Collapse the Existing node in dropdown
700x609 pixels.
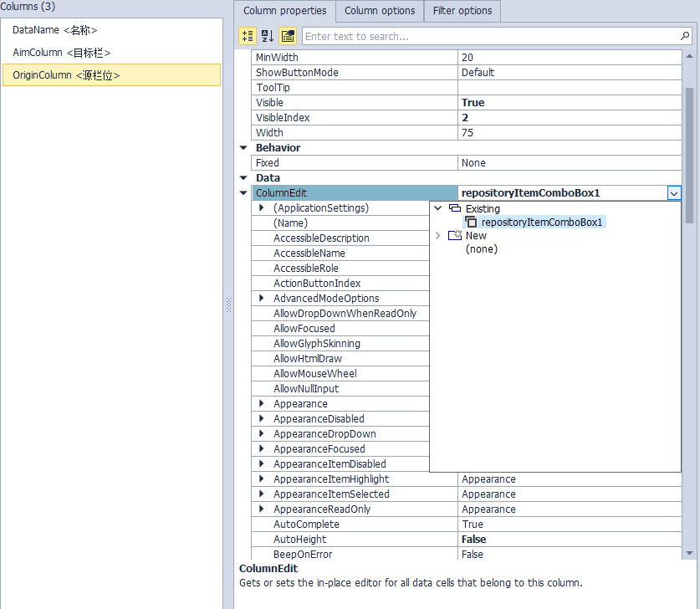point(438,208)
